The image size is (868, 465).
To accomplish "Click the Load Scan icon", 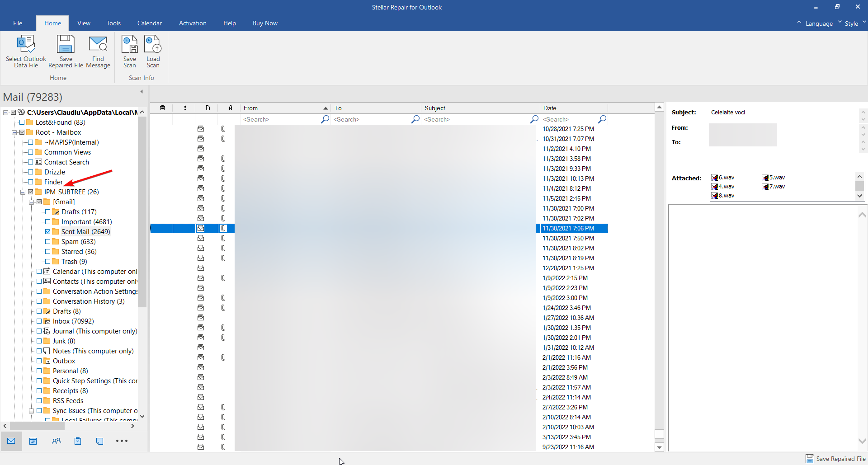I will (153, 52).
